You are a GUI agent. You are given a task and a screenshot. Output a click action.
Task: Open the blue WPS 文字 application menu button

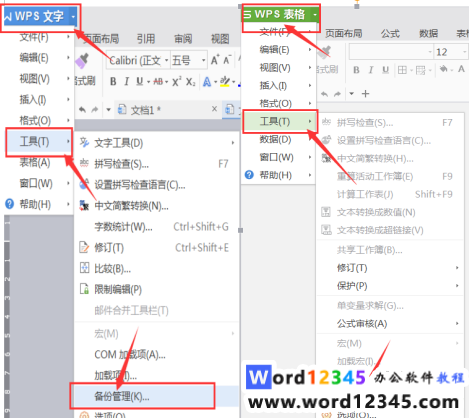pos(41,17)
